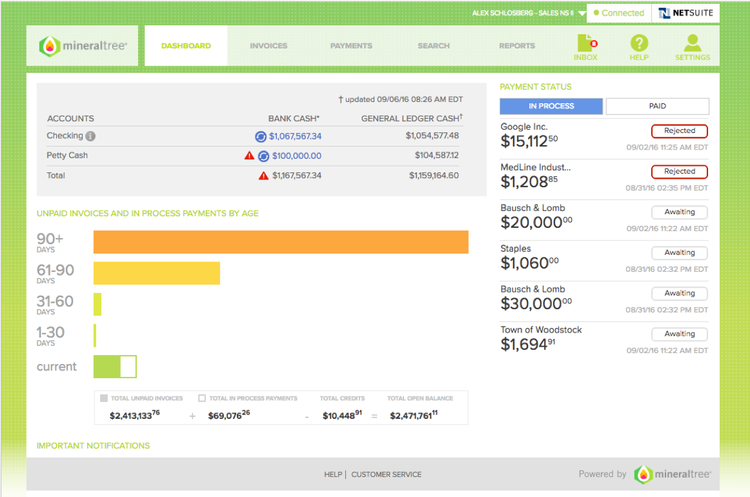The image size is (750, 497).
Task: Open the Inbox icon
Action: point(586,47)
